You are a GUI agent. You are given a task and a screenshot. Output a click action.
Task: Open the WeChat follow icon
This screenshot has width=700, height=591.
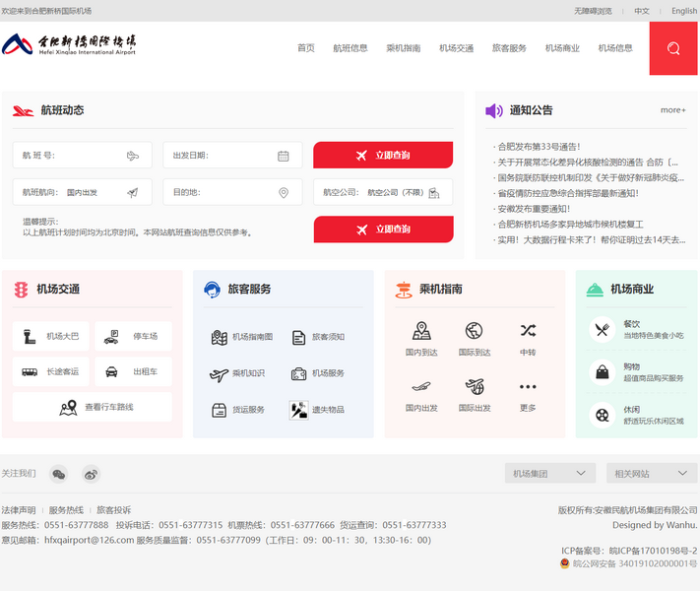pos(59,474)
